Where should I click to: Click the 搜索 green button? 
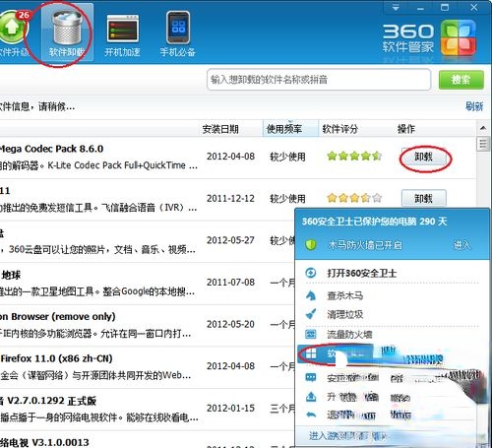(x=461, y=80)
